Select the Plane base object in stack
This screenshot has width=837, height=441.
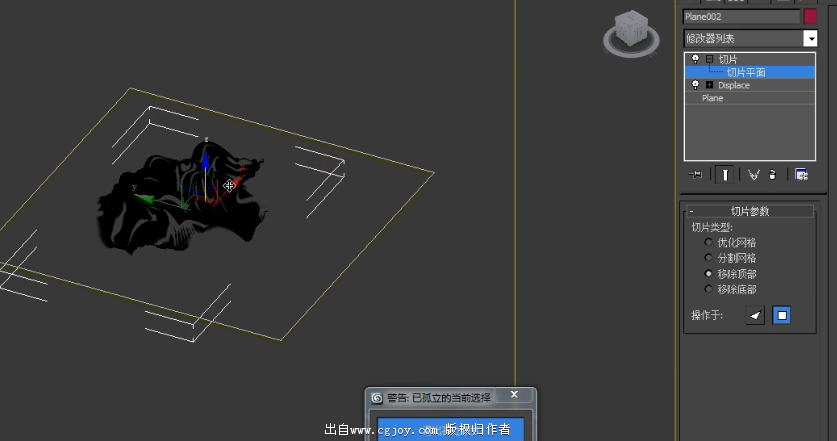pyautogui.click(x=713, y=98)
